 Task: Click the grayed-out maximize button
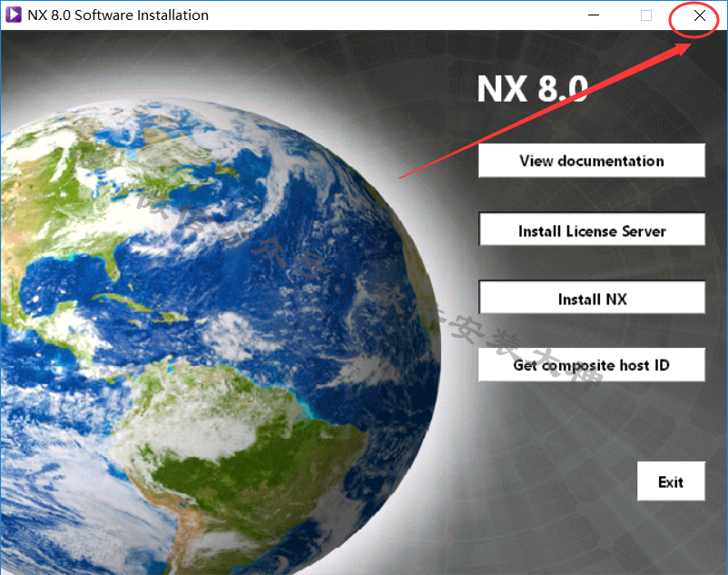pos(646,15)
